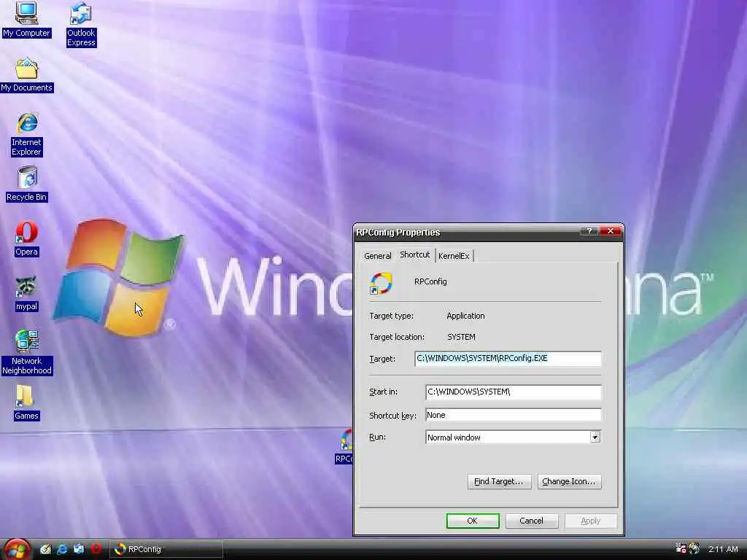This screenshot has height=560, width=747.
Task: Switch to the KernelEx tab
Action: pyautogui.click(x=454, y=256)
